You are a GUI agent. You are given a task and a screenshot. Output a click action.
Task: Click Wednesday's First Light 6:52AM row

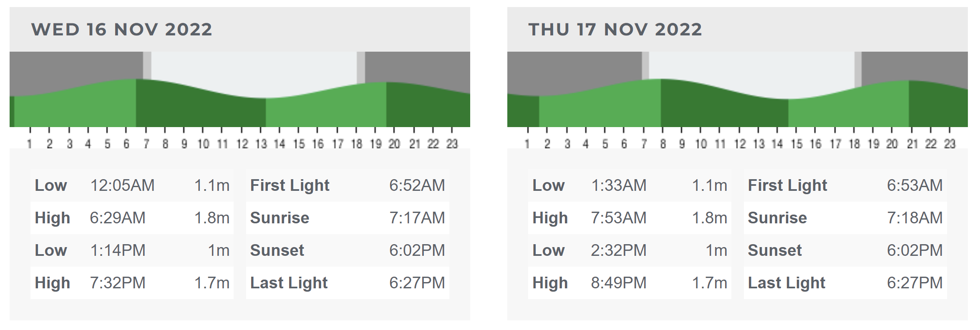[x=348, y=185]
